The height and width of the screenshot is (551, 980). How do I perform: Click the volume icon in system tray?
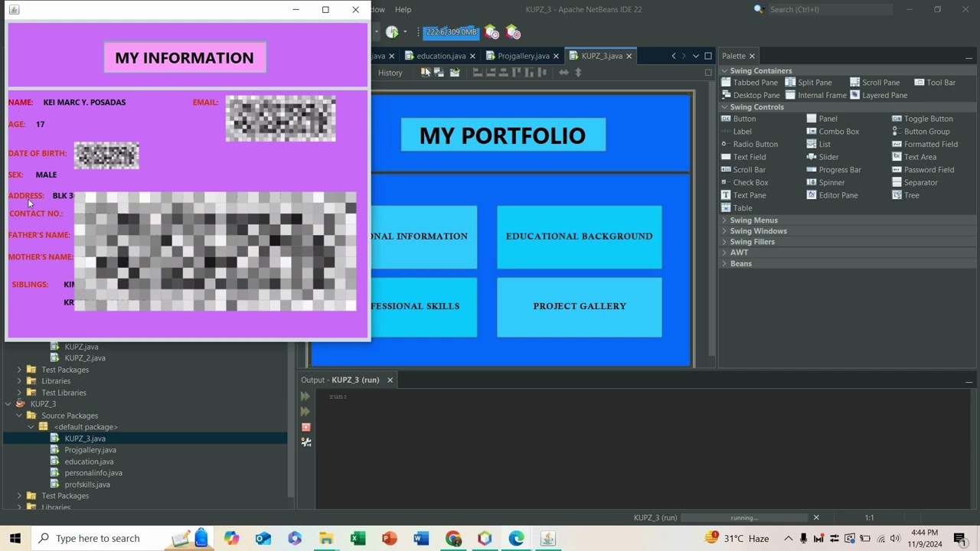(x=895, y=539)
